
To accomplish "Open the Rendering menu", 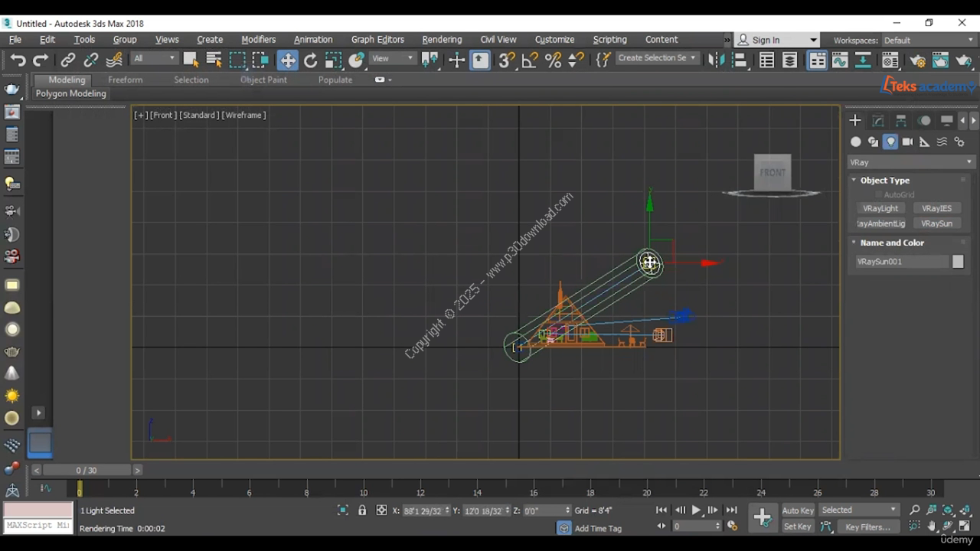I will [442, 40].
